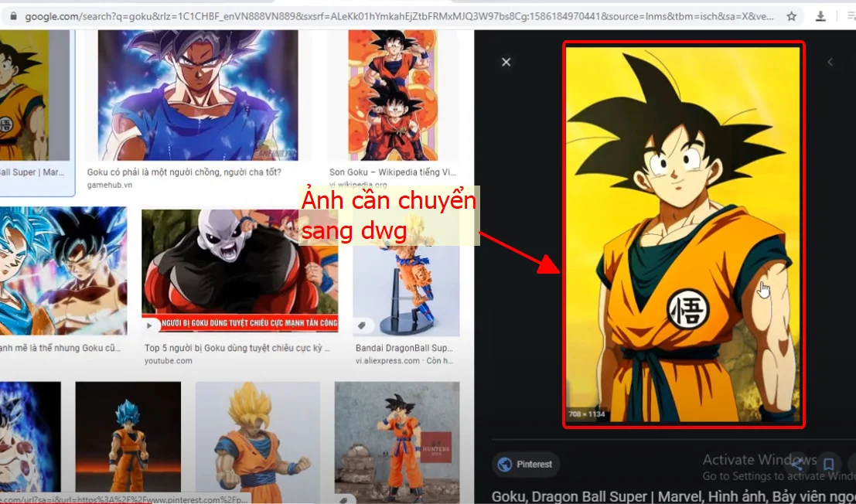Click the google.com URL in the address bar
856x504 pixels.
[x=398, y=16]
